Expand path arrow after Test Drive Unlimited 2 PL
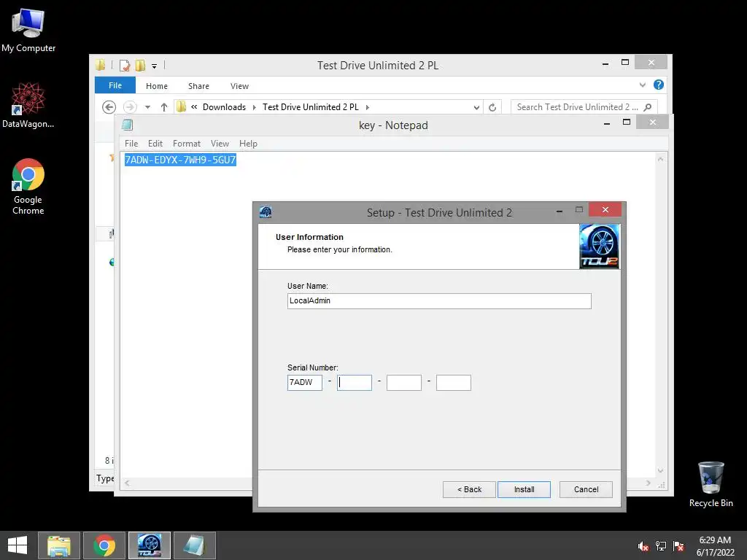This screenshot has width=747, height=560. click(x=368, y=107)
